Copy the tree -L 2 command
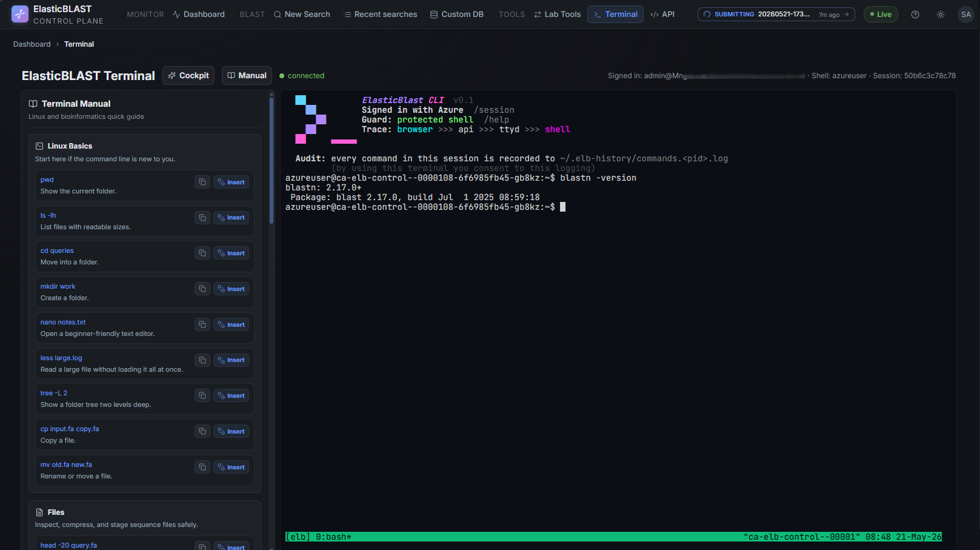 (202, 395)
